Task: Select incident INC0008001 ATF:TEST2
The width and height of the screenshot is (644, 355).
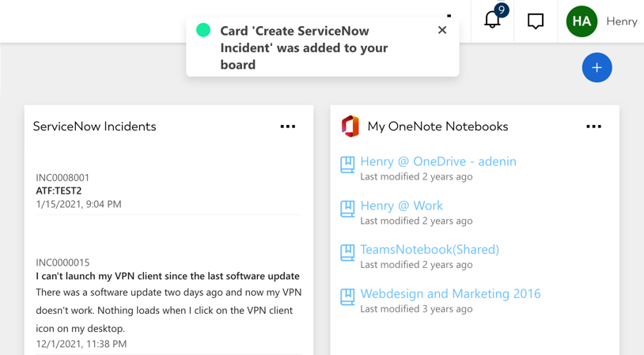Action: pos(59,191)
